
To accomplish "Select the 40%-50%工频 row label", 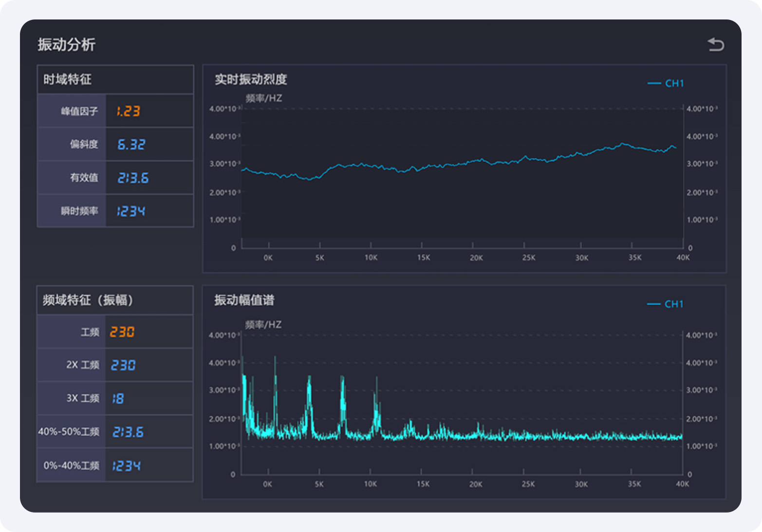I will click(x=69, y=432).
